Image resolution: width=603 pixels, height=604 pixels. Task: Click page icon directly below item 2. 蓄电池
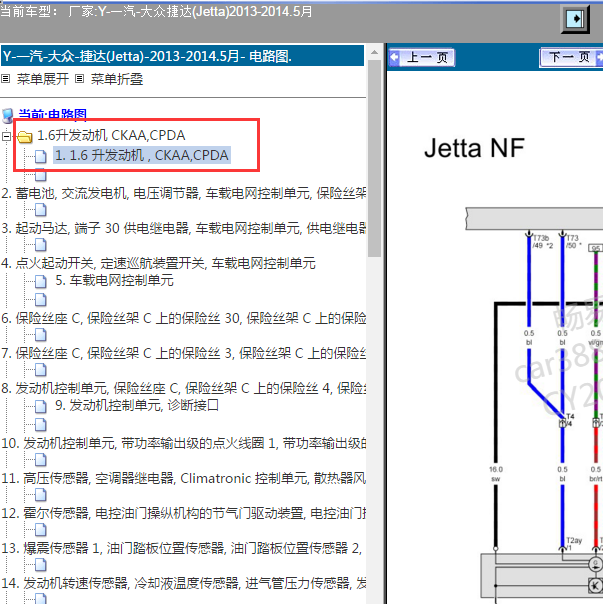(x=40, y=210)
